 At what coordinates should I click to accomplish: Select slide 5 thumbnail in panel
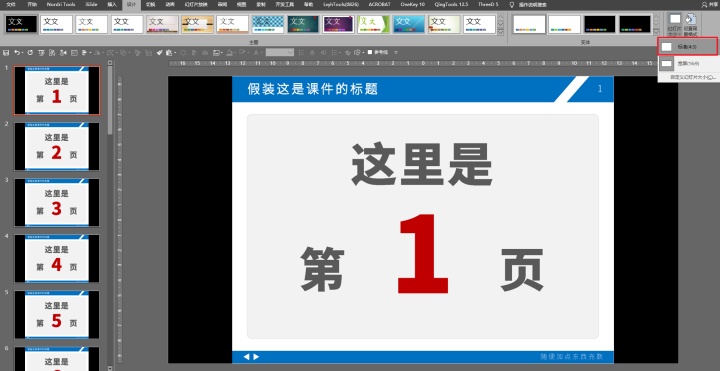point(56,315)
